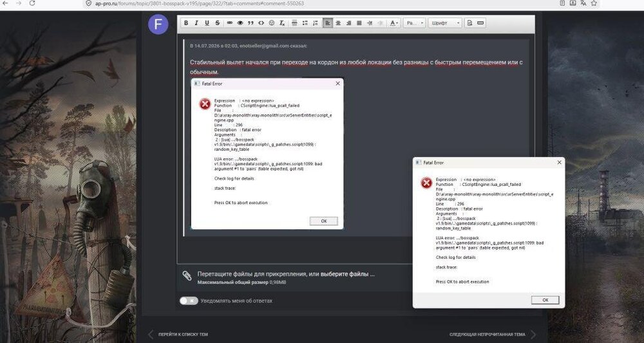Click выберите файлы link
Image resolution: width=644 pixels, height=343 pixels.
coord(348,274)
